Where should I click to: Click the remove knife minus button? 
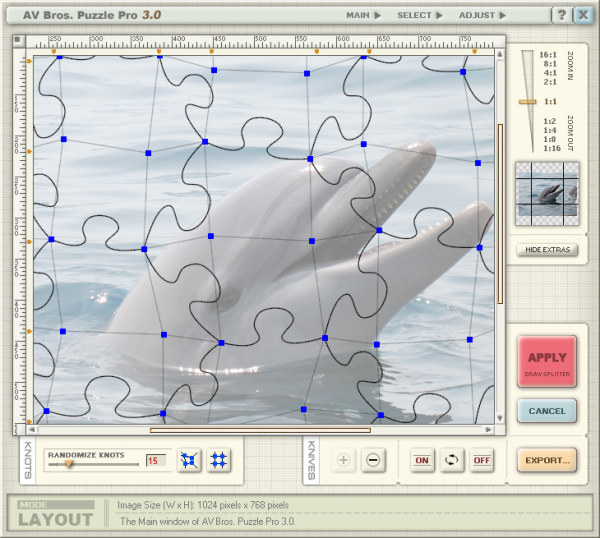(x=373, y=460)
